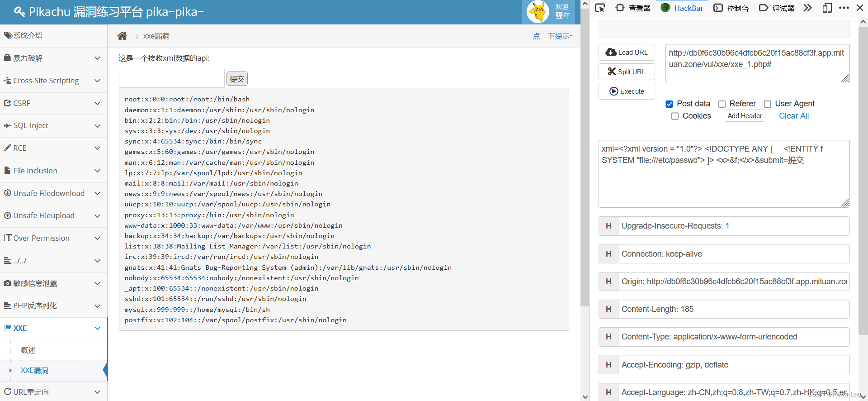Click the CSRF share icon

(7, 103)
